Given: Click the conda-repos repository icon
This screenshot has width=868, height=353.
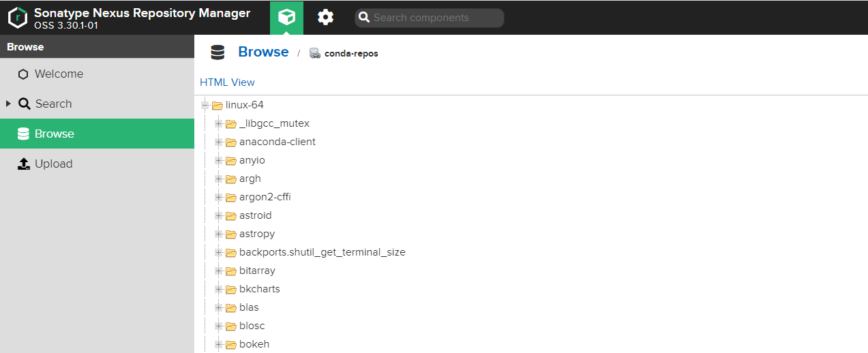Looking at the screenshot, I should click(x=314, y=53).
